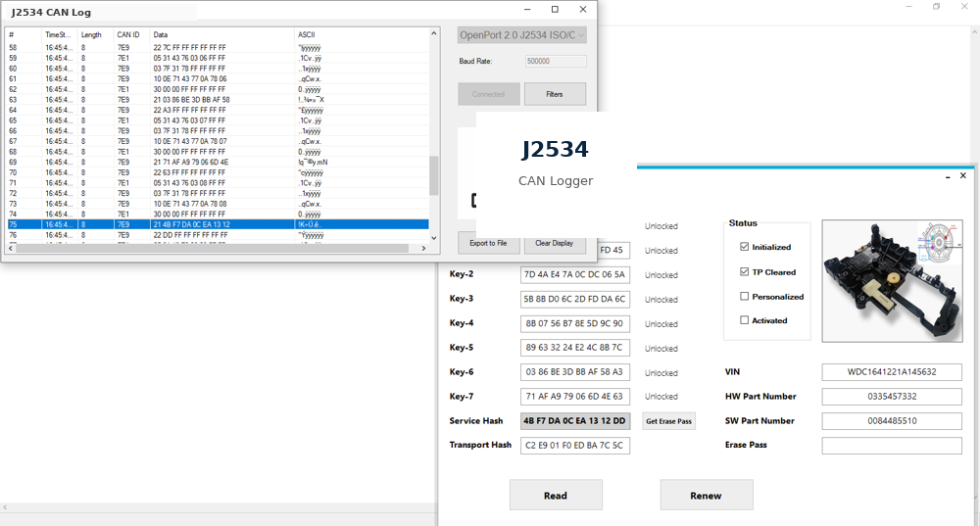Select log row 76 data 22 DD FF
Screen dimensions: 980x526
tap(218, 235)
